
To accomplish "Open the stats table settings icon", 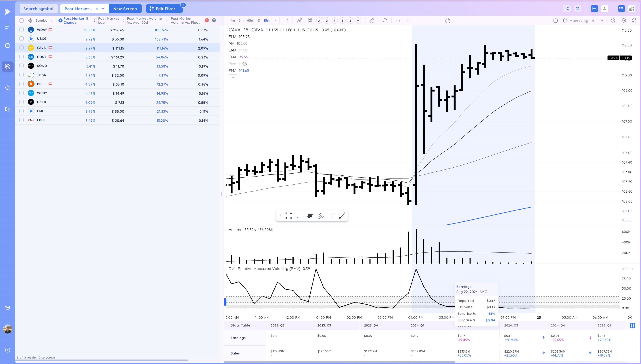I will pos(632,325).
